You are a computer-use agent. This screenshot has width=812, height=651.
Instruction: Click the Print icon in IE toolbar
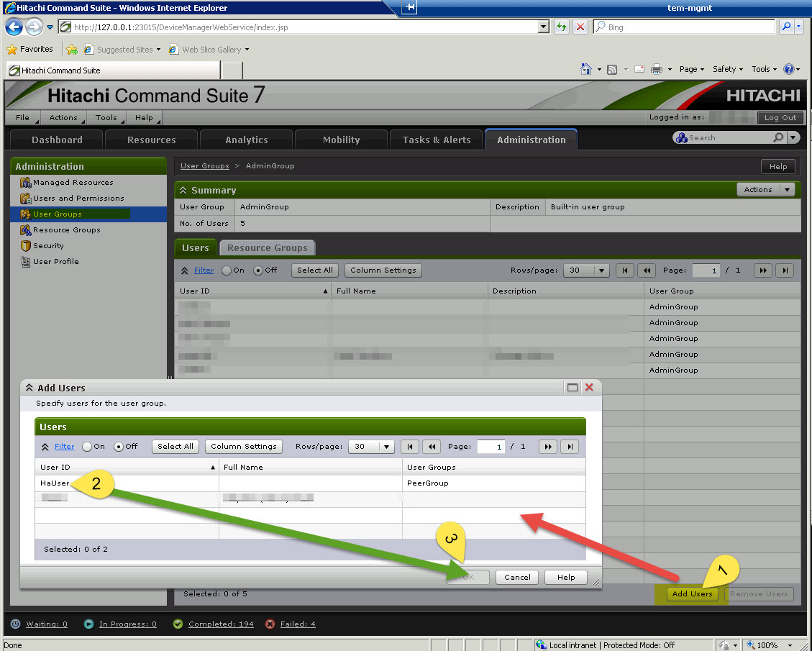[x=656, y=69]
